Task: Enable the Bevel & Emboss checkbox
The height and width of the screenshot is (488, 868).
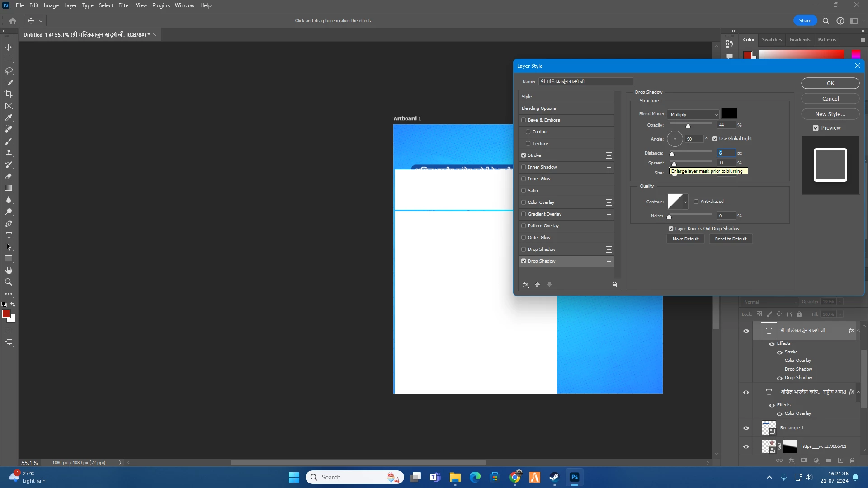Action: [524, 120]
